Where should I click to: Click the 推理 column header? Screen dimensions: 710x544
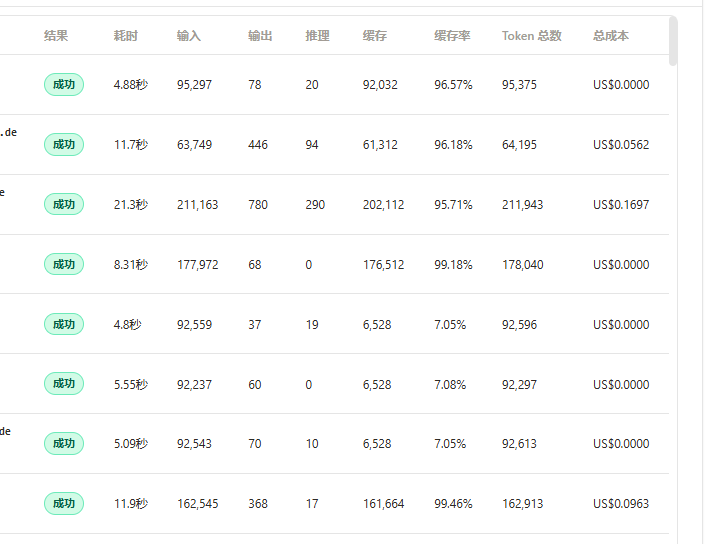click(x=317, y=36)
